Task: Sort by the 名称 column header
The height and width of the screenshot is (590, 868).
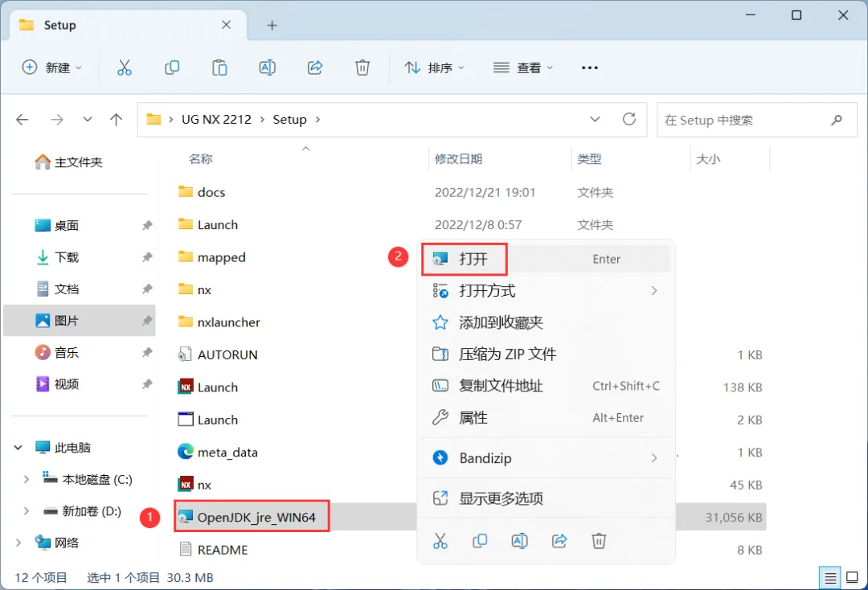Action: 200,159
